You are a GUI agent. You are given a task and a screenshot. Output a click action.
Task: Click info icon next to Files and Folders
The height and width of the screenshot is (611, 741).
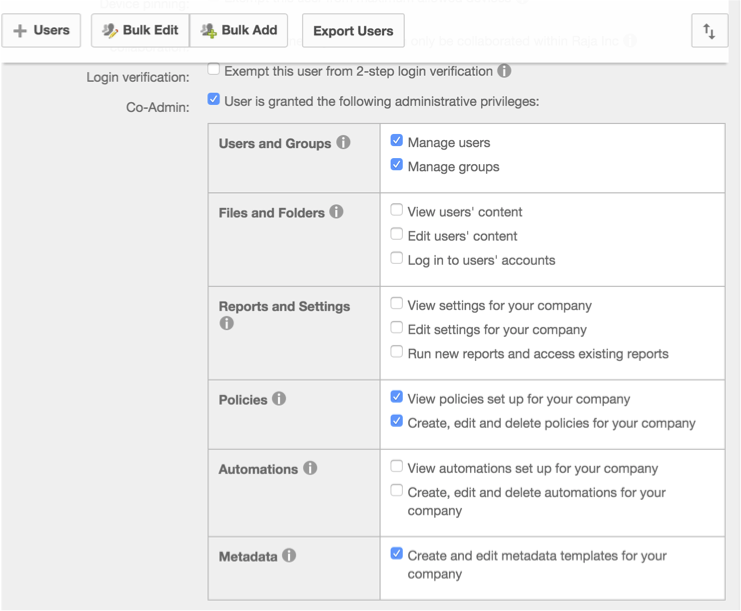(x=336, y=212)
